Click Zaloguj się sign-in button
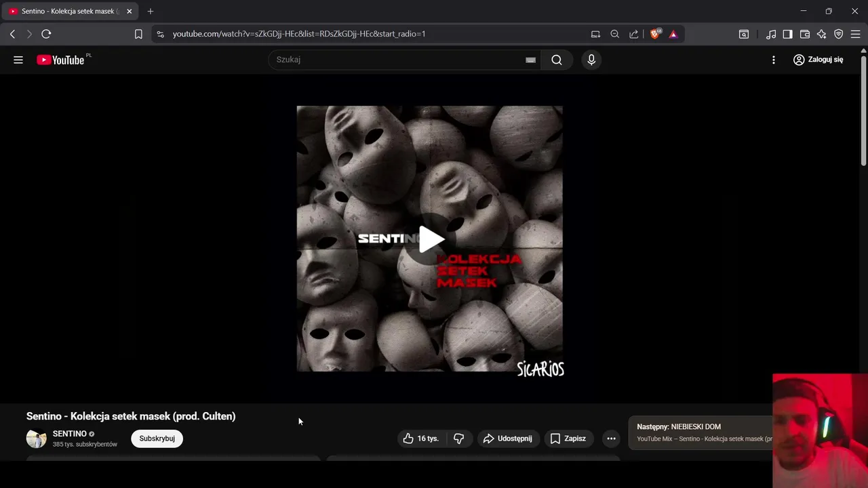Viewport: 868px width, 488px height. pos(818,60)
